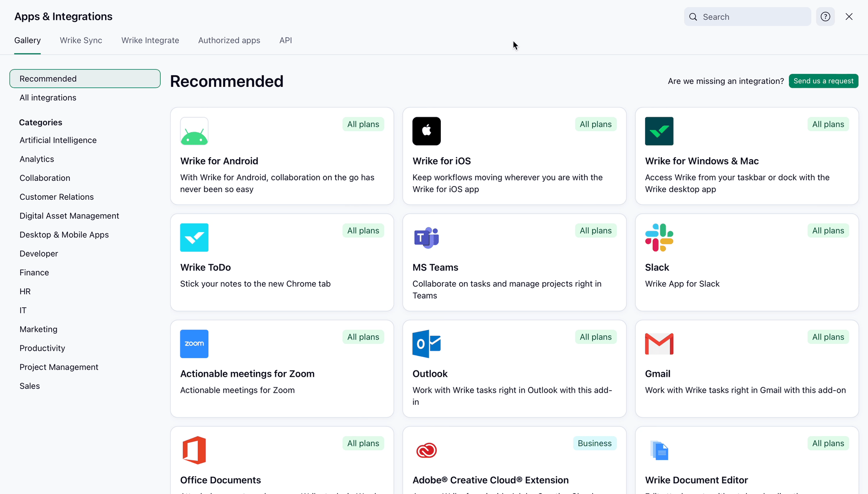
Task: Filter by Artificial Intelligence category
Action: (x=58, y=140)
